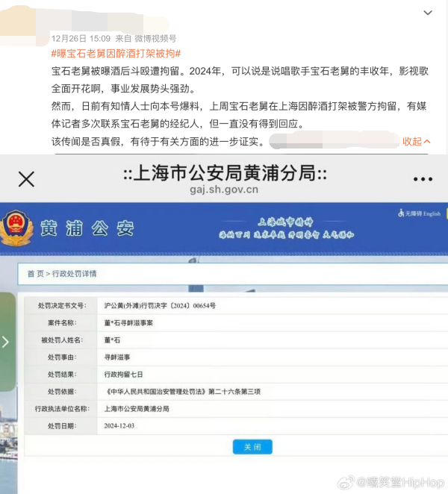Open the 无障碍 accessibility icon

[x=401, y=213]
